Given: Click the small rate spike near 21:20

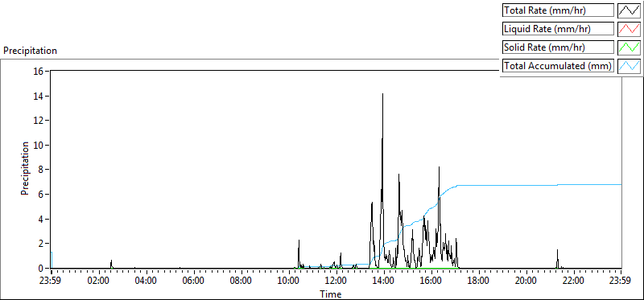Looking at the screenshot, I should coord(557,257).
